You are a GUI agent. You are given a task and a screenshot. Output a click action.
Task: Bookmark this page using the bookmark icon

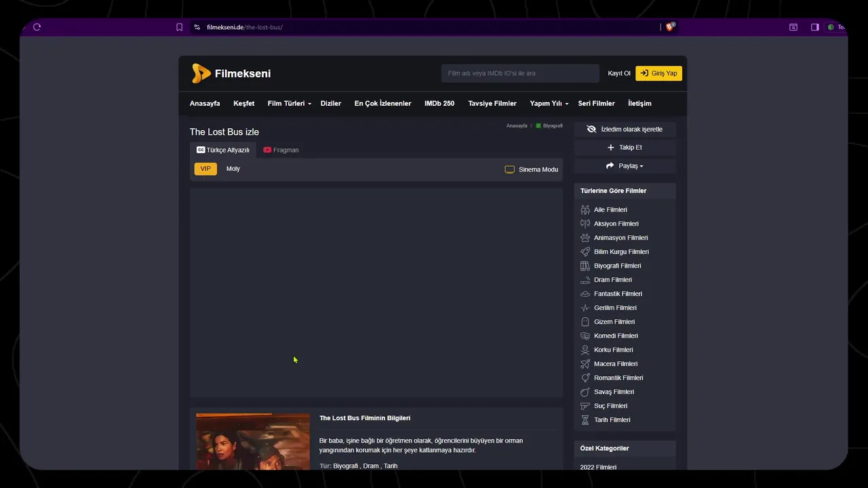pyautogui.click(x=179, y=27)
